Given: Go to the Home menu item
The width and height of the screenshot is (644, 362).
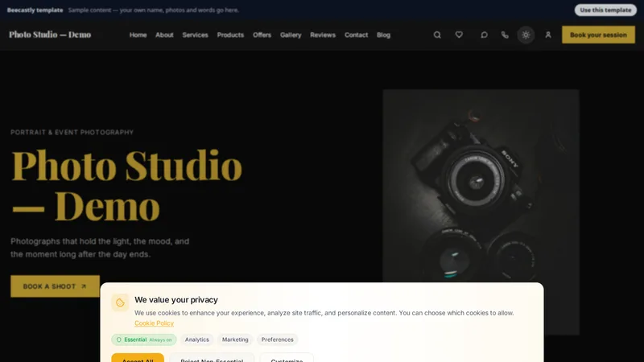Looking at the screenshot, I should [x=138, y=35].
